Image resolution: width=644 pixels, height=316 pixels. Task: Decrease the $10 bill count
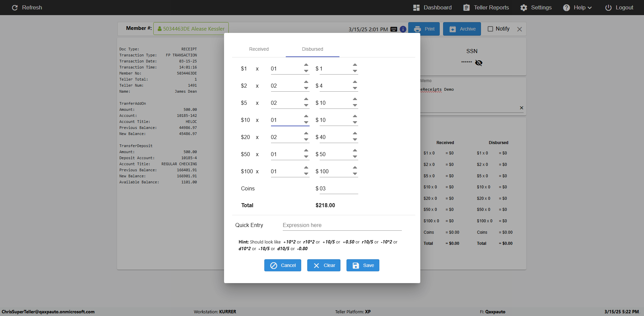pos(306,123)
